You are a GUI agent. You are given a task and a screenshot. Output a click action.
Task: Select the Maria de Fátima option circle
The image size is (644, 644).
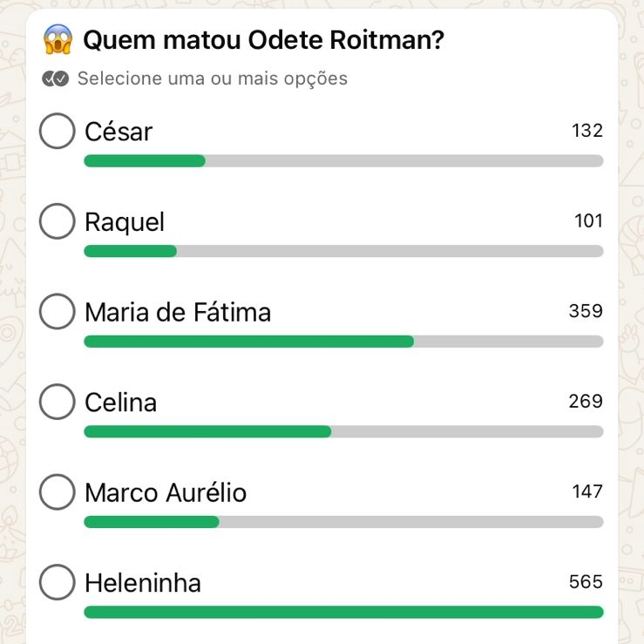point(58,312)
